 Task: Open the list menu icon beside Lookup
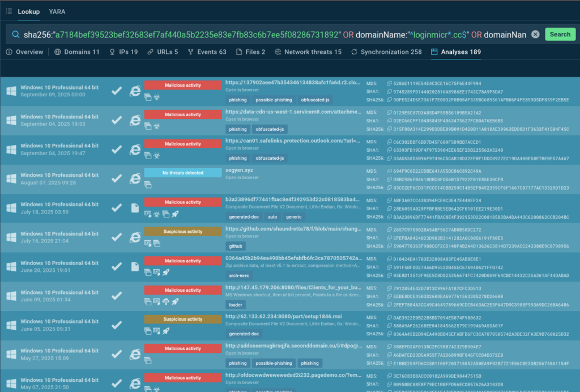(8, 11)
